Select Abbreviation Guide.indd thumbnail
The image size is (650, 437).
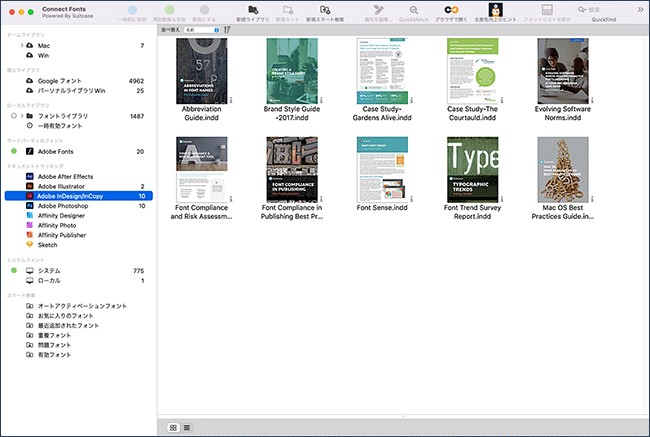coord(201,71)
